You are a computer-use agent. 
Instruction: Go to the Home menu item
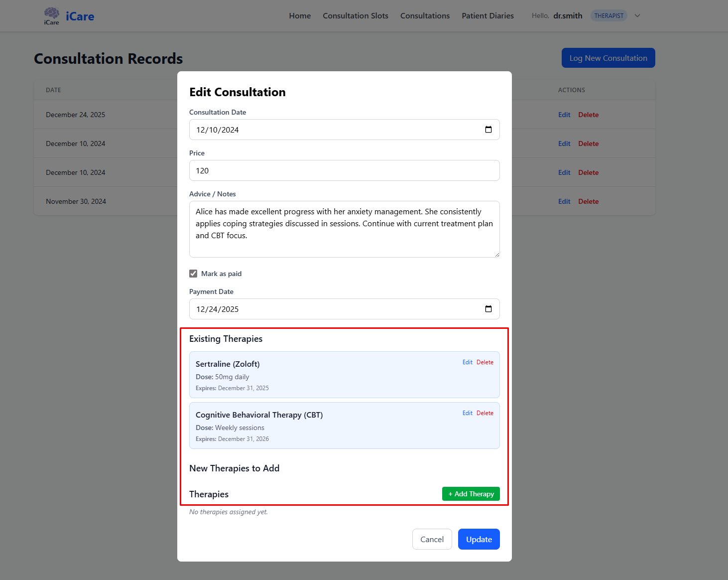tap(300, 16)
